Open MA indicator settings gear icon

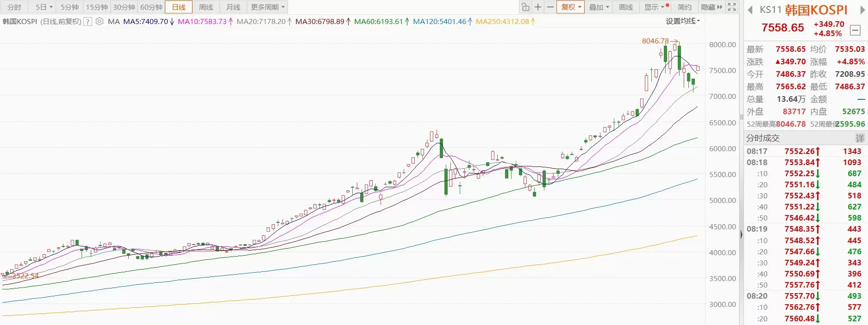100,21
